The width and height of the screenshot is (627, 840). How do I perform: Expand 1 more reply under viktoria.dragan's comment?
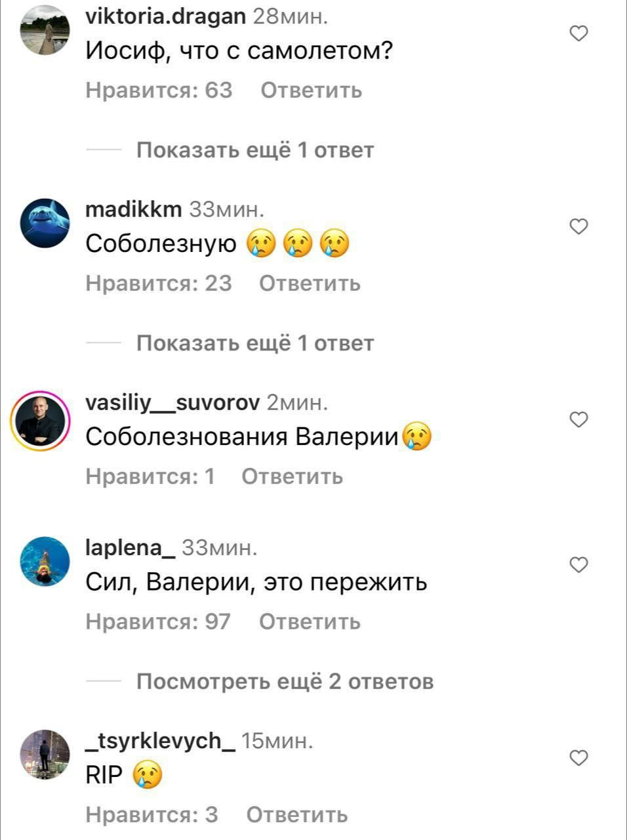tap(255, 150)
